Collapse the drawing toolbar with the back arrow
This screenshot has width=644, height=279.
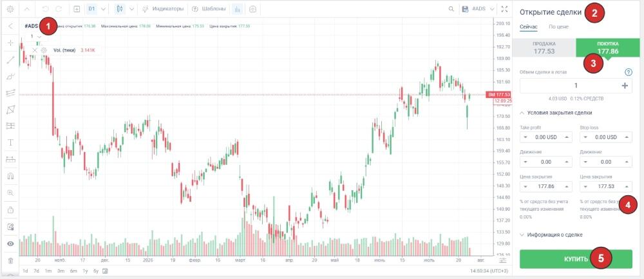(11, 26)
